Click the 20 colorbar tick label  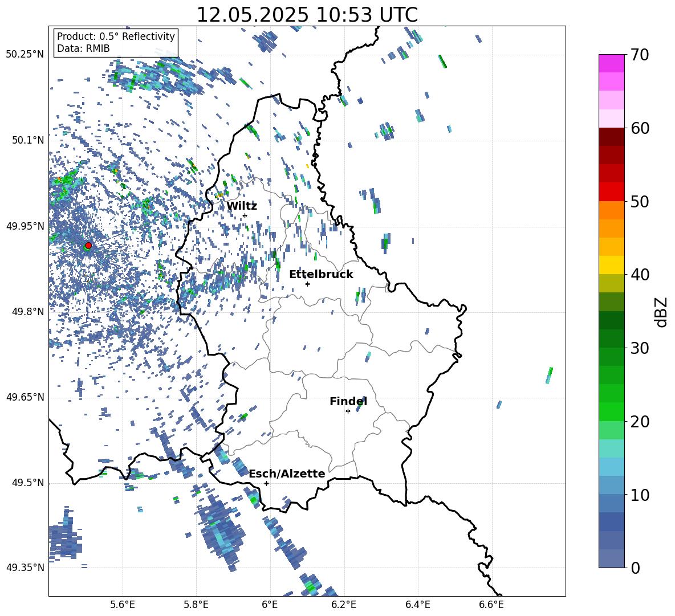click(x=639, y=421)
